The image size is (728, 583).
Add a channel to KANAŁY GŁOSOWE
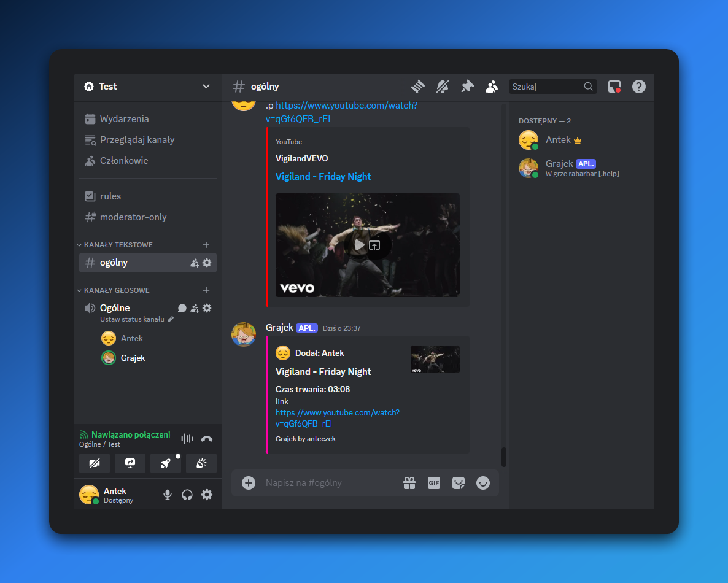click(206, 290)
